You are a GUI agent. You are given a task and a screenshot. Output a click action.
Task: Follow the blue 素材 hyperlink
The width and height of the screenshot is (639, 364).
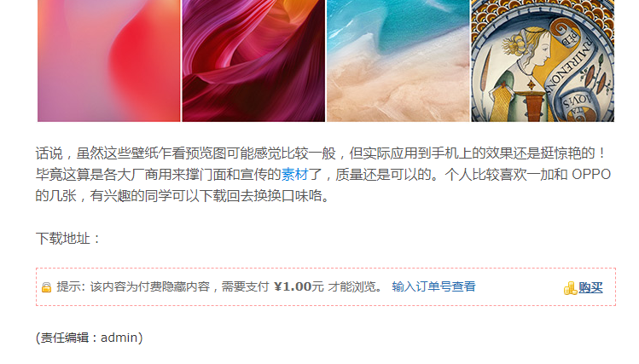pos(294,175)
